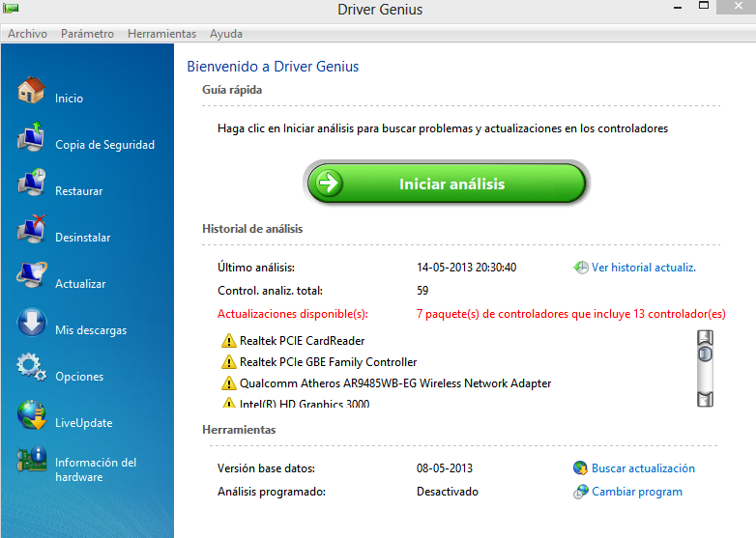Image resolution: width=756 pixels, height=538 pixels.
Task: Click the Driver Genius title bar app icon
Action: point(11,8)
